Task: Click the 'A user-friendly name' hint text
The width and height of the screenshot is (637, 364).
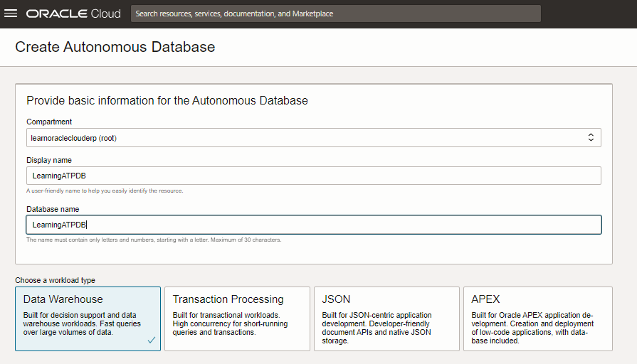Action: click(x=105, y=191)
